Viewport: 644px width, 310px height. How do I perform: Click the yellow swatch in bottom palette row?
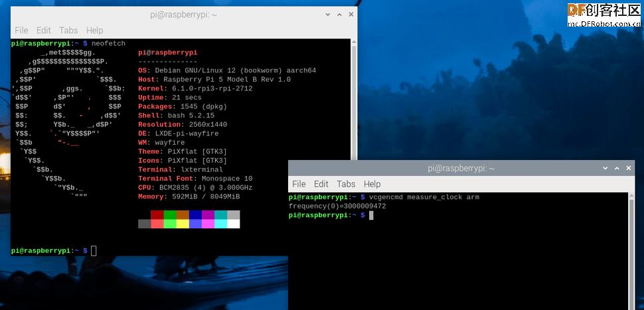click(183, 224)
